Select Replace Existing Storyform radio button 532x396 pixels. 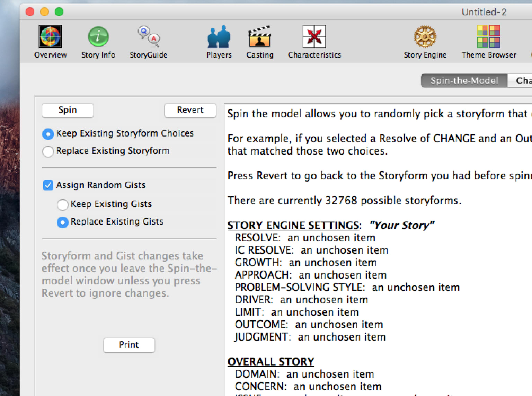tap(48, 151)
